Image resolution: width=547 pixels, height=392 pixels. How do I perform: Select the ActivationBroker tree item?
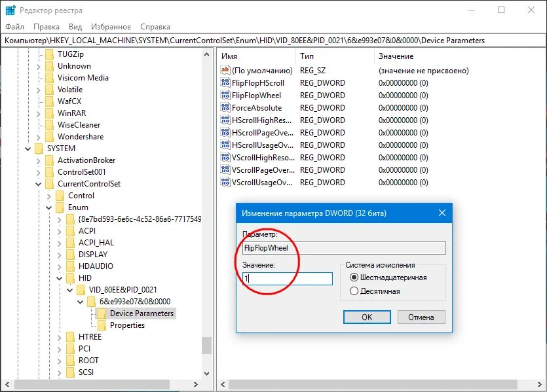tap(86, 160)
